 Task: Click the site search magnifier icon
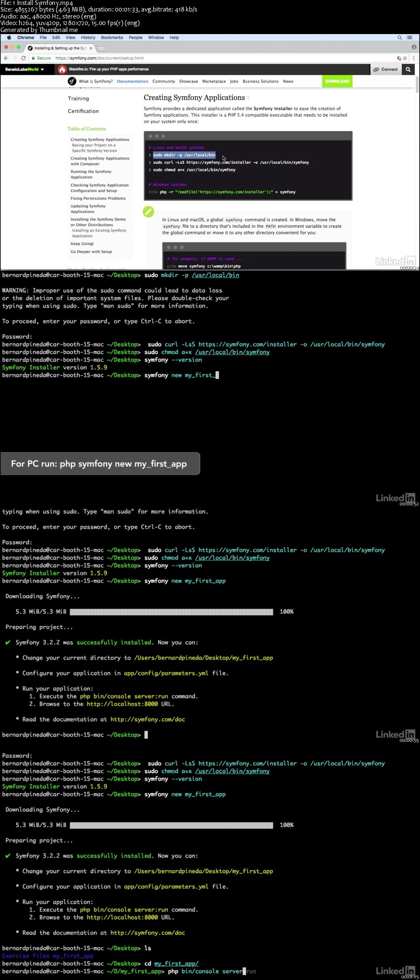pyautogui.click(x=408, y=69)
